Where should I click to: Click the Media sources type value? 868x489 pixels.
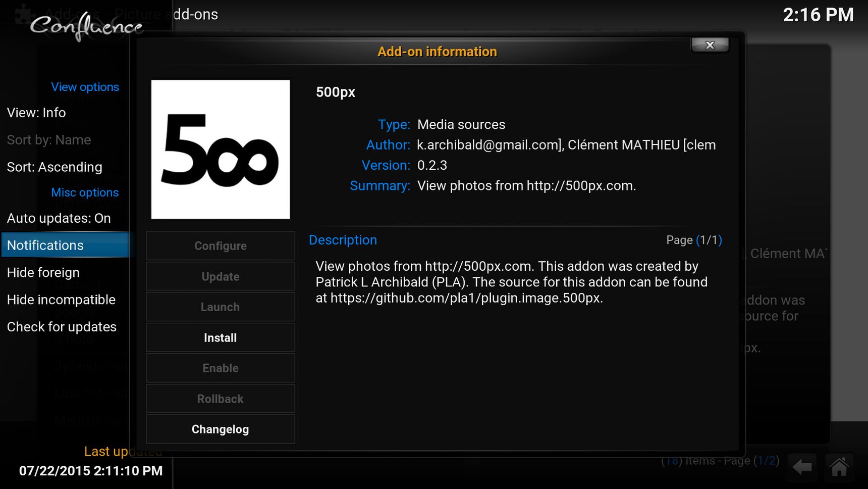(461, 124)
